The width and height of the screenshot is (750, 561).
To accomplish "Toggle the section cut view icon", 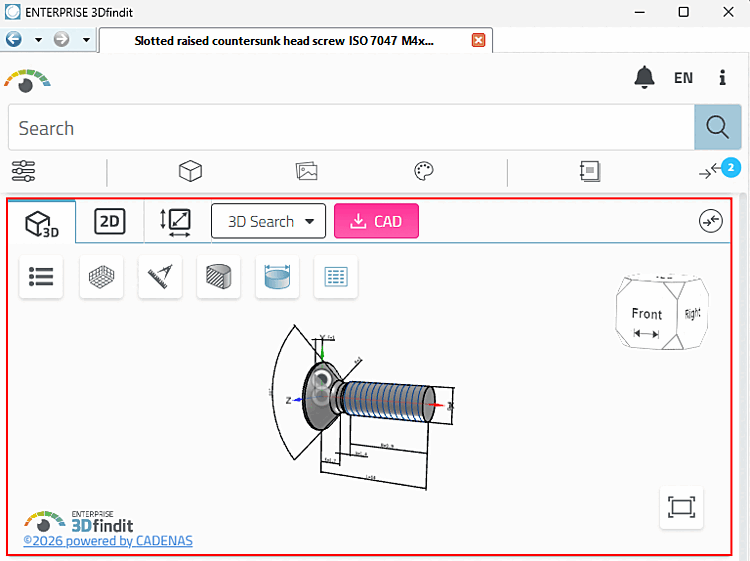I will [x=219, y=277].
